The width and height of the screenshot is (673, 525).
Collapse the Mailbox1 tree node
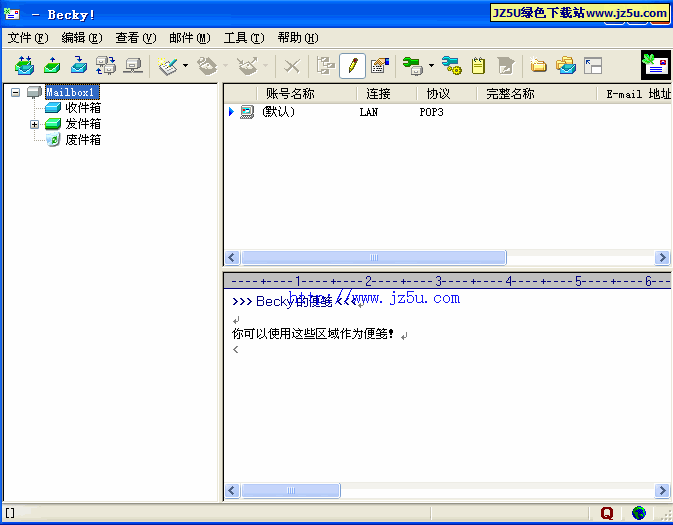[15, 92]
